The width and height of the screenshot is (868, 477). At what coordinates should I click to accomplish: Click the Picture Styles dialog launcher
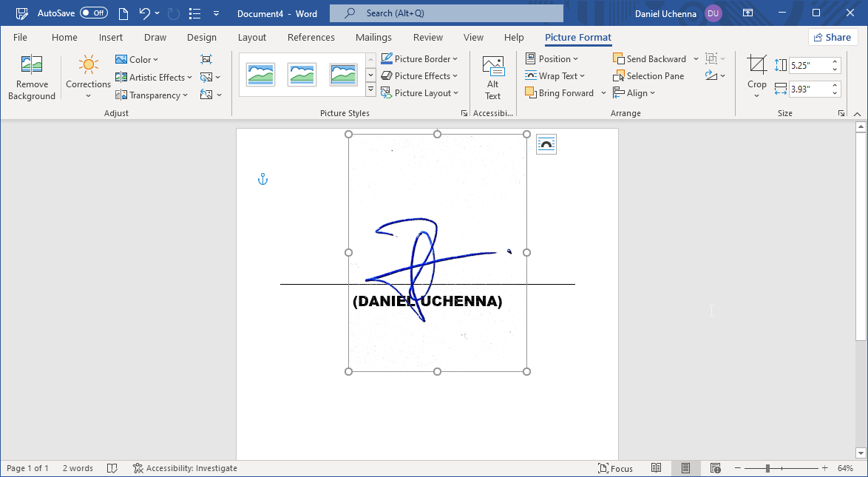click(x=464, y=112)
